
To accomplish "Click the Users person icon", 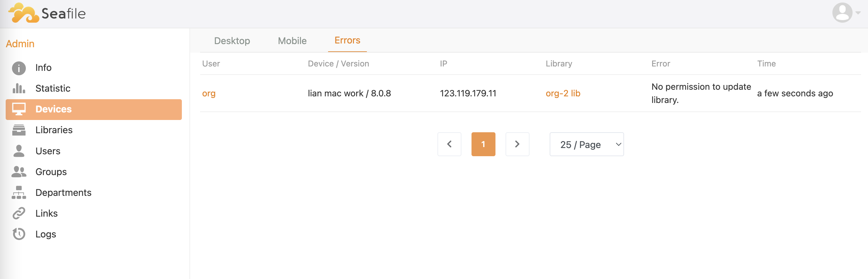I will click(x=19, y=151).
